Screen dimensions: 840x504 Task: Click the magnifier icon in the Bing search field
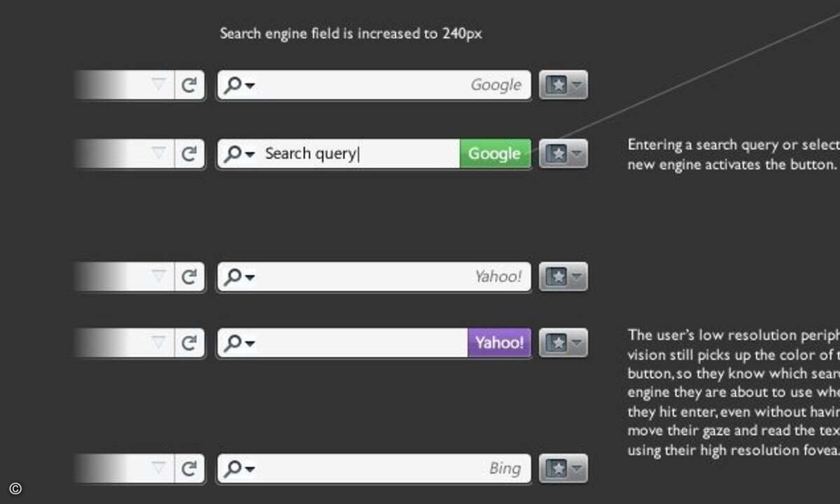pos(232,469)
